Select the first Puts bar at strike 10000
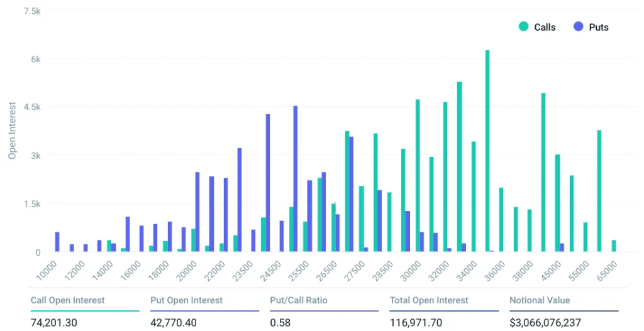 pos(57,242)
